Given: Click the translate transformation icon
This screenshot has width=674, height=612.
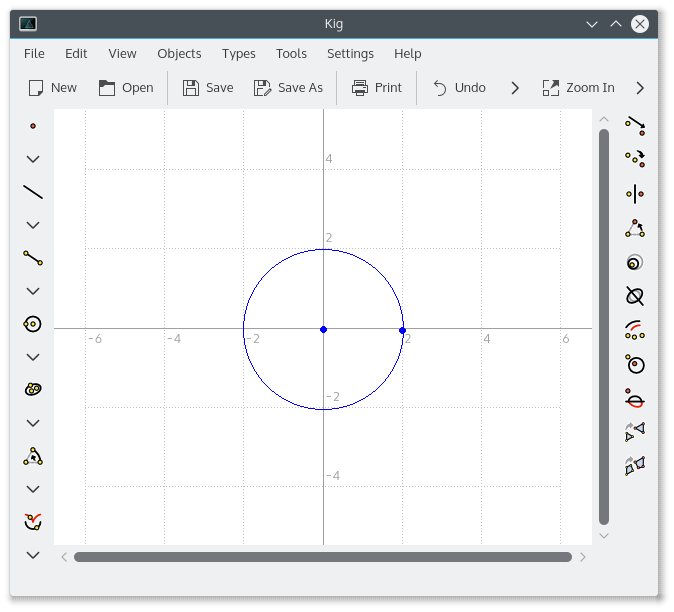Looking at the screenshot, I should point(634,125).
